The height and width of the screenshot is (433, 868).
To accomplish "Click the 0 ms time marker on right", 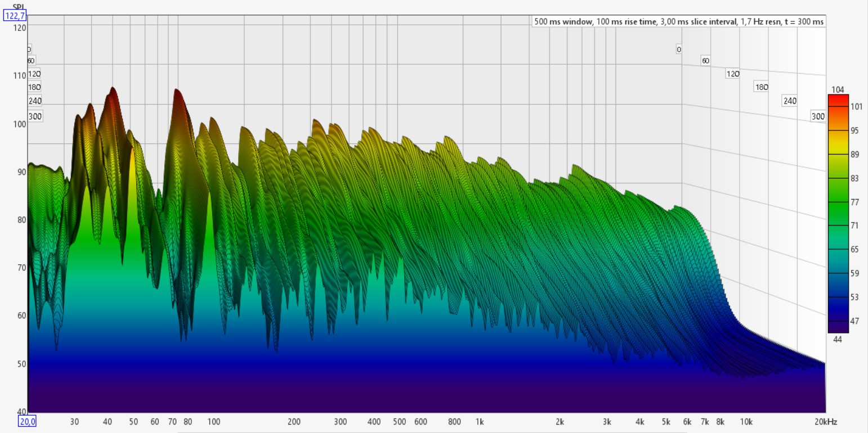I will (x=679, y=49).
